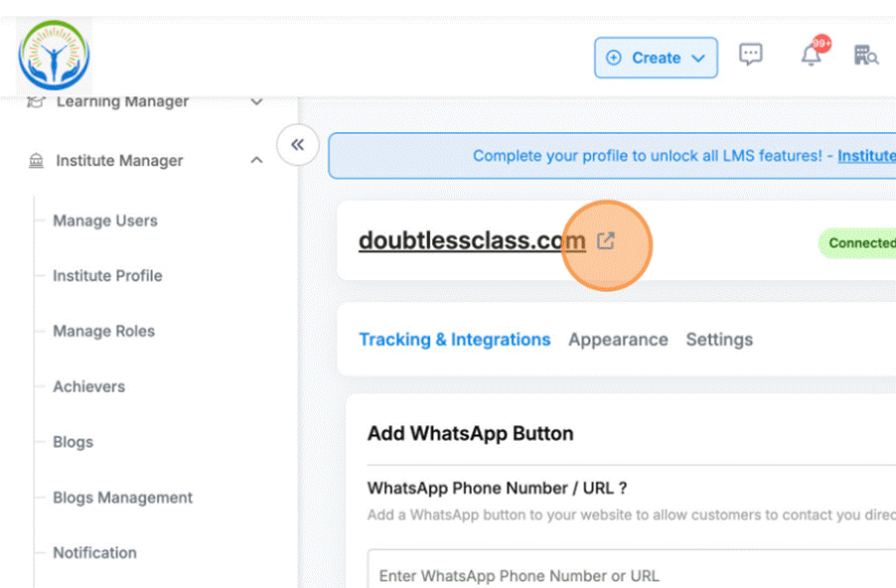Click the institute logo at top left
The width and height of the screenshot is (896, 588).
55,55
